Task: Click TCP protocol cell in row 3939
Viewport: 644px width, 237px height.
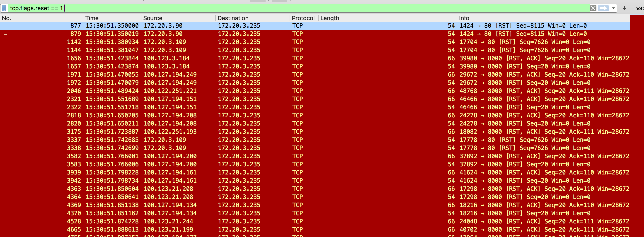Action: tap(298, 172)
